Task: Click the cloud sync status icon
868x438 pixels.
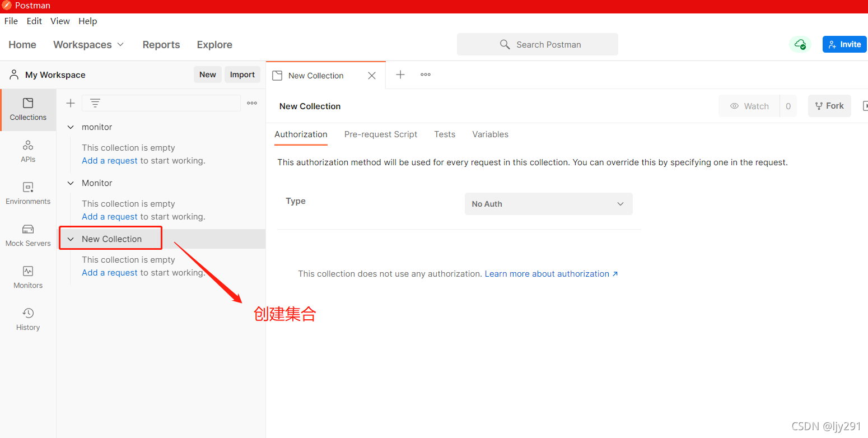Action: (x=800, y=44)
